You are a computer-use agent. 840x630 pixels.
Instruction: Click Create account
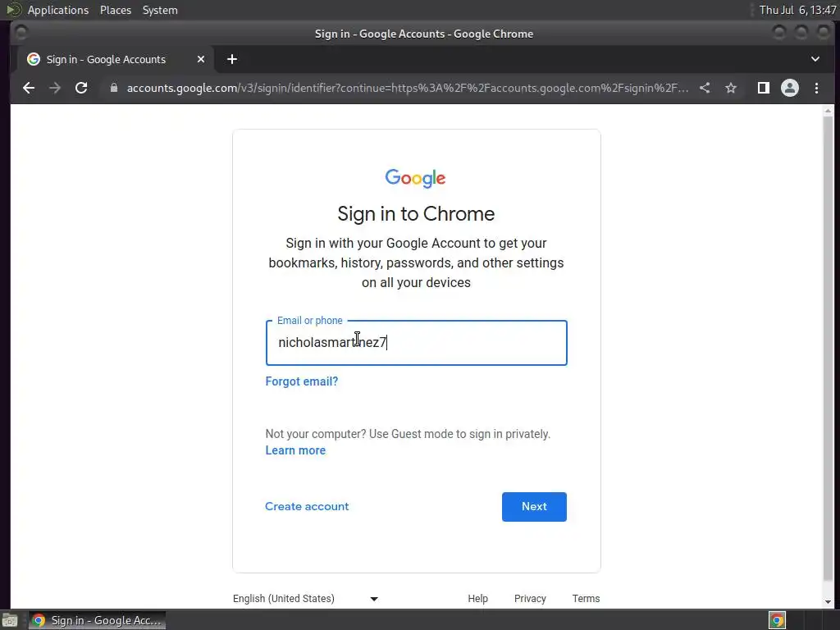(307, 506)
